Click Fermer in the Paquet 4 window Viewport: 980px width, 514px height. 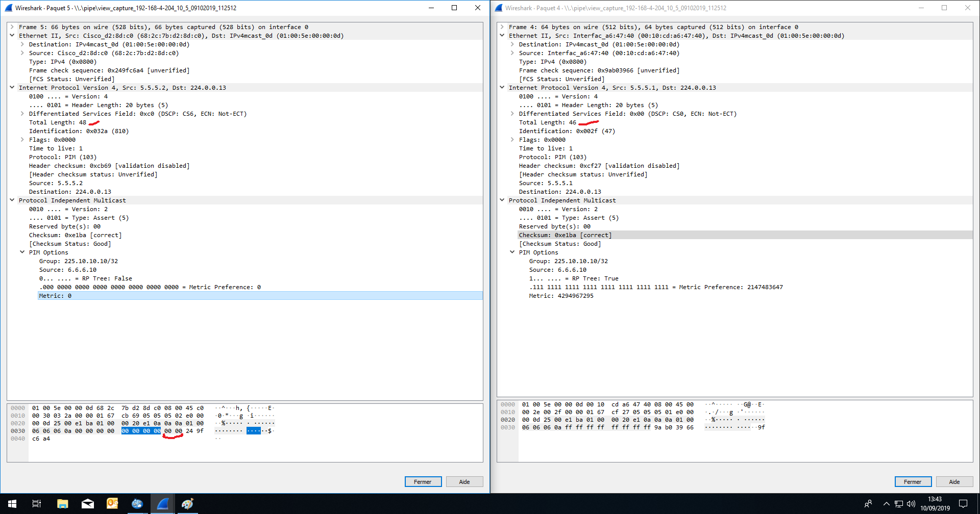(x=913, y=482)
